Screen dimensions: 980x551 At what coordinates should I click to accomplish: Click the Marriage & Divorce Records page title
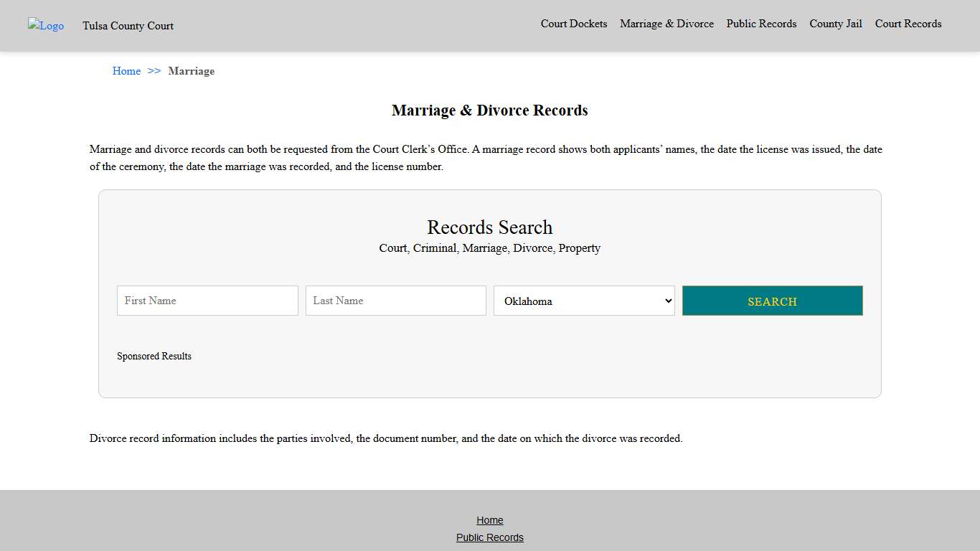(490, 110)
